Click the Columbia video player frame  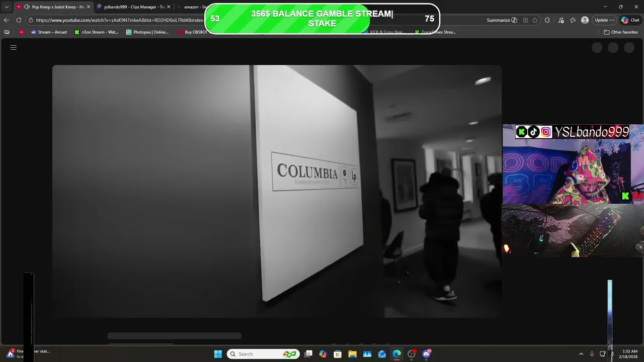(x=277, y=191)
